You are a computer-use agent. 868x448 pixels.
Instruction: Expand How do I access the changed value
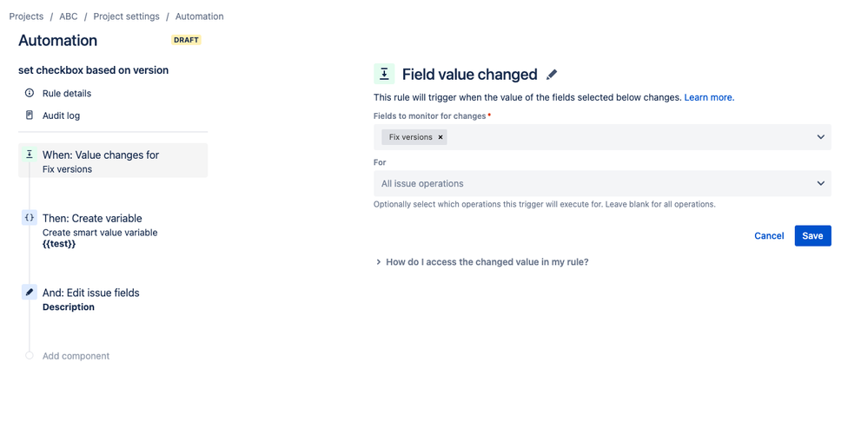pyautogui.click(x=482, y=261)
